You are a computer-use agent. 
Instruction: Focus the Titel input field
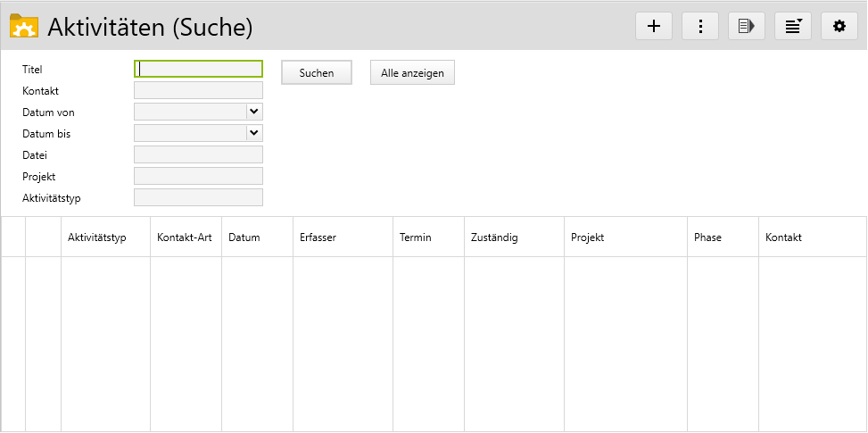(x=198, y=69)
